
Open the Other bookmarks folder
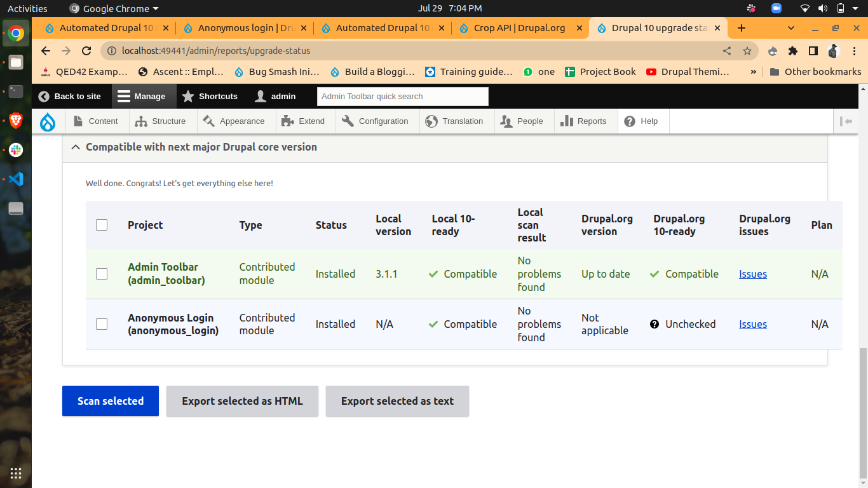pyautogui.click(x=815, y=72)
